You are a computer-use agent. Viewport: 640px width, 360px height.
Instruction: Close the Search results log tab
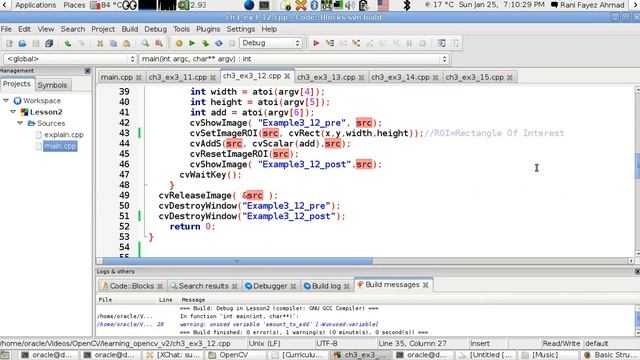click(x=235, y=287)
